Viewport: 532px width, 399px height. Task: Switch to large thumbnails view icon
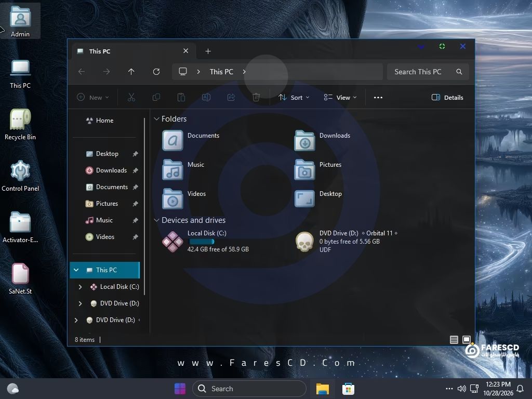467,340
